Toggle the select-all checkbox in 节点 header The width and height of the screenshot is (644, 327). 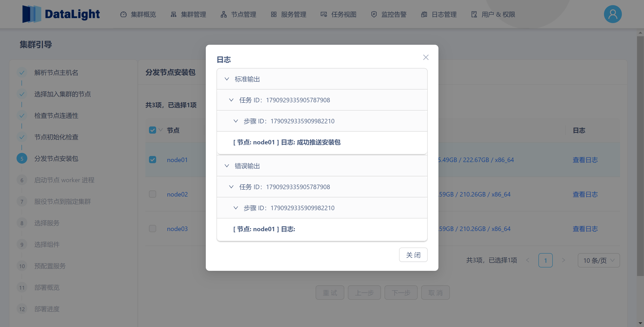153,130
